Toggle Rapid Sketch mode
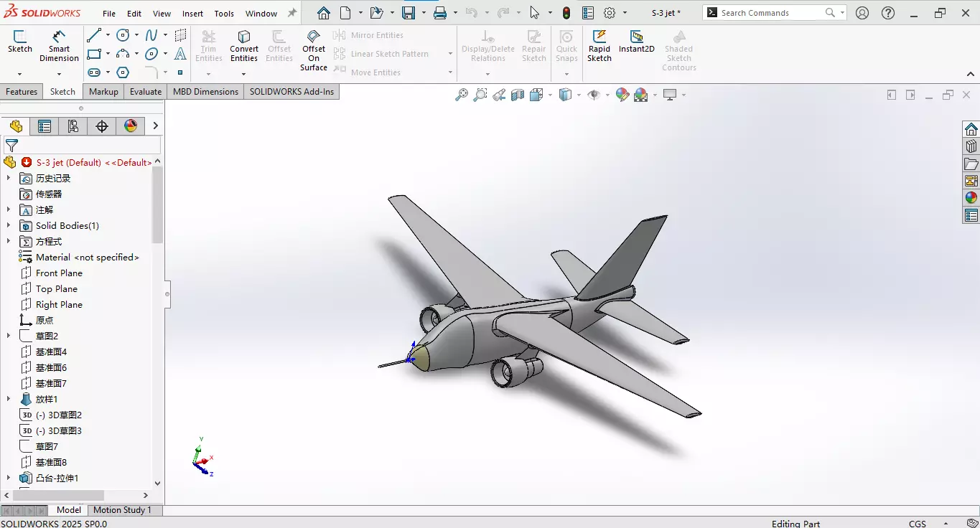 click(599, 46)
